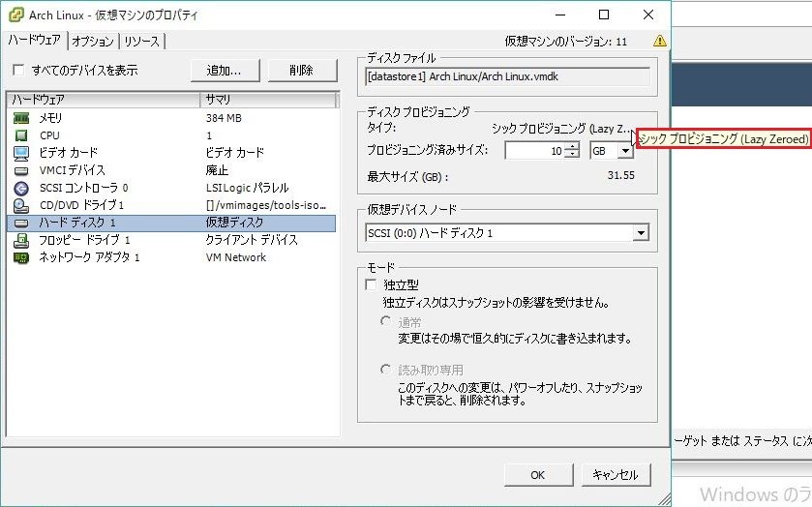This screenshot has height=507, width=812.
Task: Open the GB size unit dropdown
Action: tap(625, 151)
